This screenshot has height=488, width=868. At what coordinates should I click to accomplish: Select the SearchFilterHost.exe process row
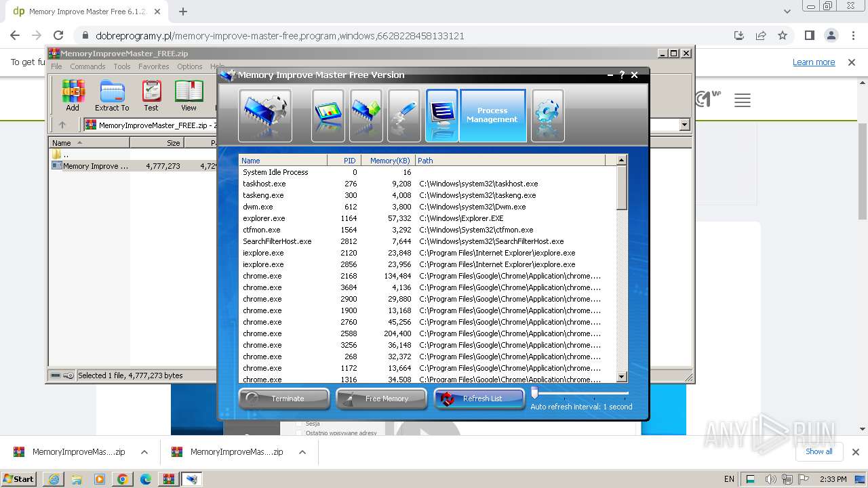coord(427,241)
